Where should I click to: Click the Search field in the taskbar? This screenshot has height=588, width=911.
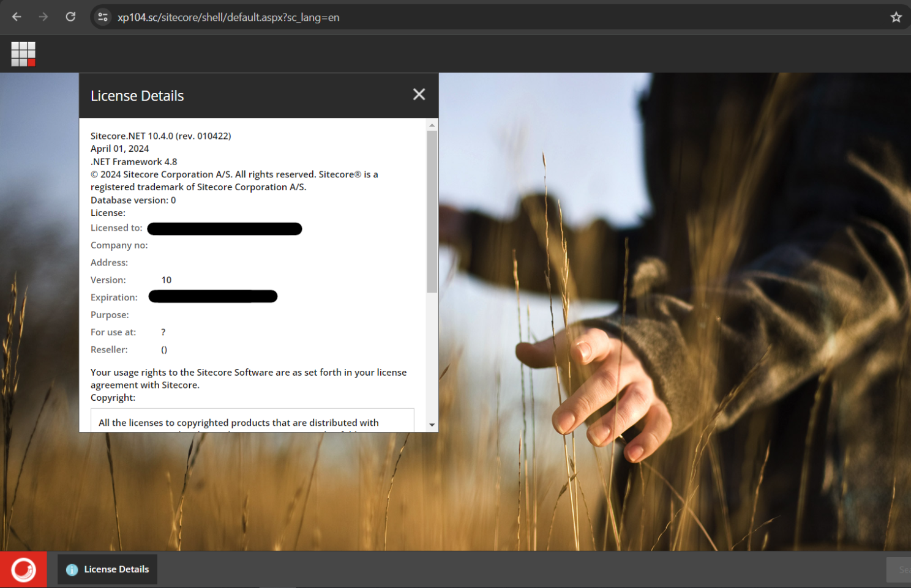point(900,569)
